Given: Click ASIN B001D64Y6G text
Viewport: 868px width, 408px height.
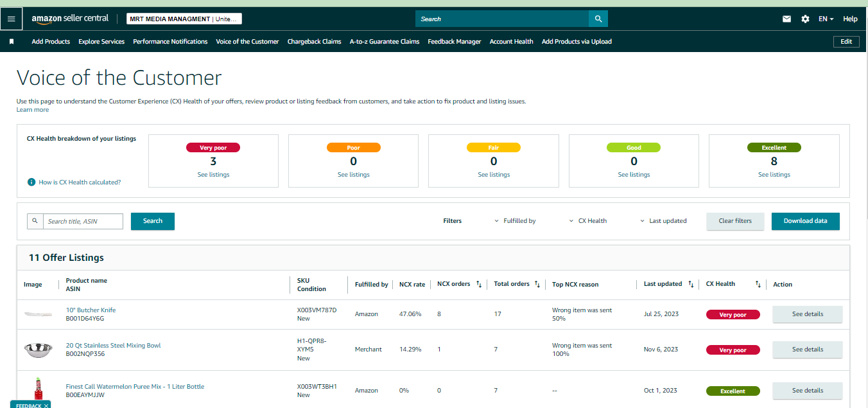Looking at the screenshot, I should (x=85, y=319).
